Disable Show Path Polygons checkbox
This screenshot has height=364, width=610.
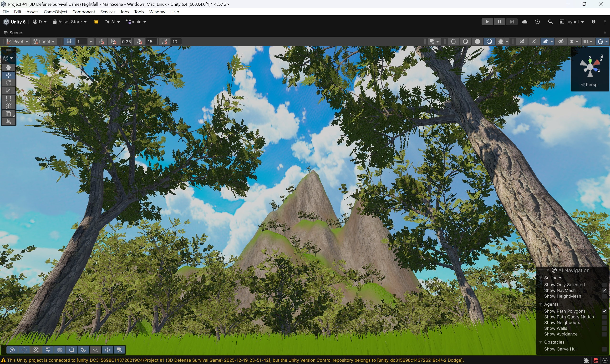coord(604,311)
